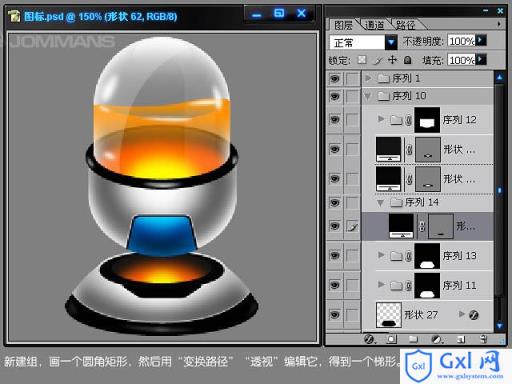Click the add layer mask icon

click(x=391, y=339)
